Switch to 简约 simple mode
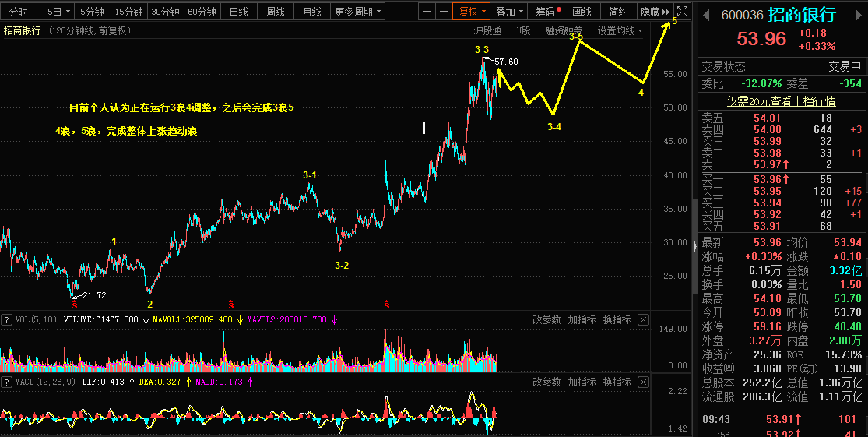The width and height of the screenshot is (868, 437). tap(618, 11)
